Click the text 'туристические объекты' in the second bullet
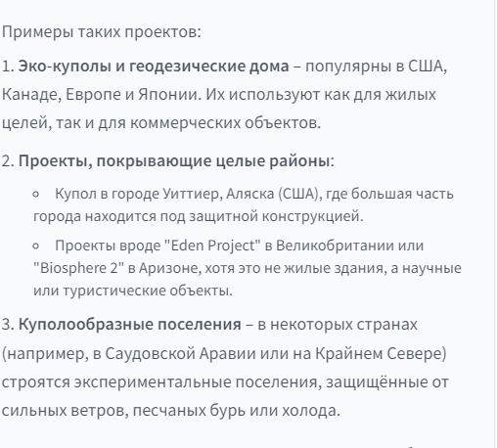 pos(147,291)
